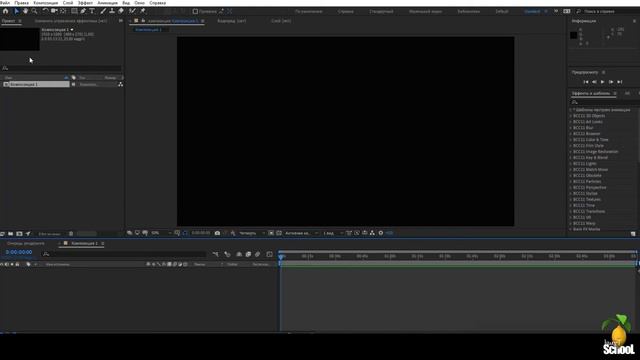The width and height of the screenshot is (640, 360).
Task: Step to next frame in Preview panel
Action: point(611,82)
